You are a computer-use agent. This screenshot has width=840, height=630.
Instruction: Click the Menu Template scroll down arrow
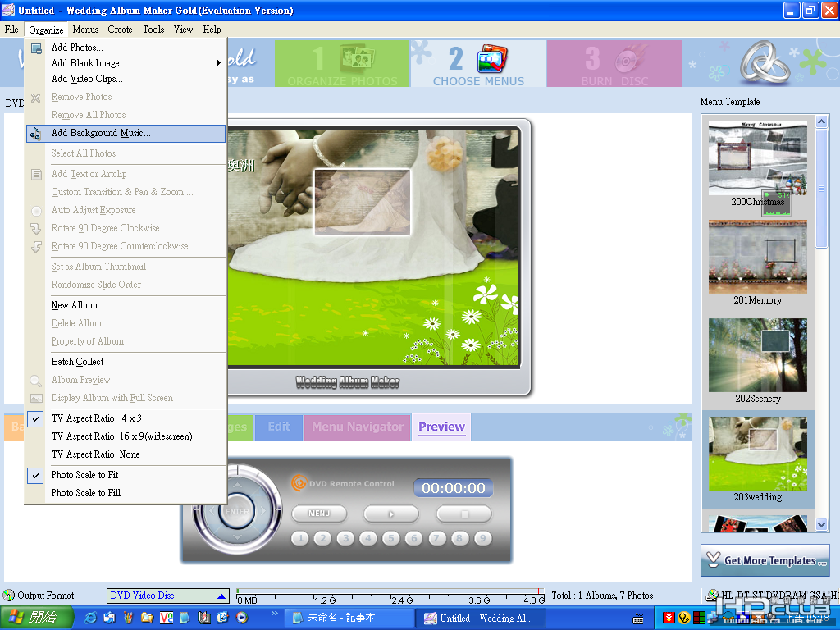[x=821, y=524]
